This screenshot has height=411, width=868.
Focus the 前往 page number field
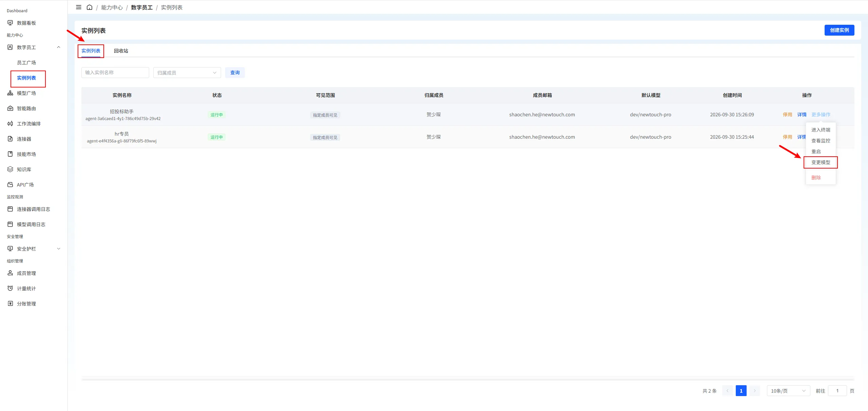coord(837,391)
